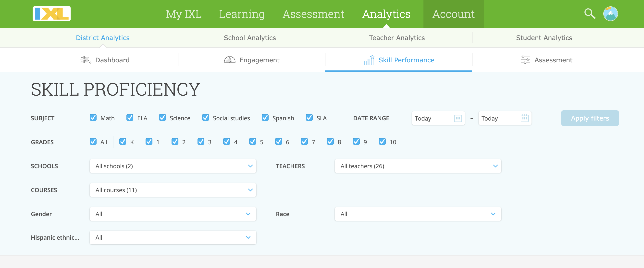Click the Assessment sliders icon
644x268 pixels.
tap(525, 60)
